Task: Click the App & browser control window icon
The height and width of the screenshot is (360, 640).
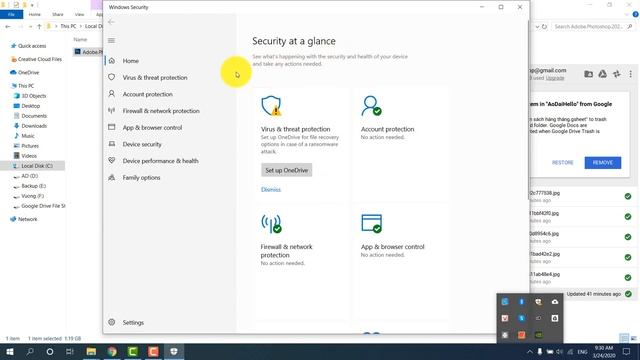Action: [x=371, y=224]
